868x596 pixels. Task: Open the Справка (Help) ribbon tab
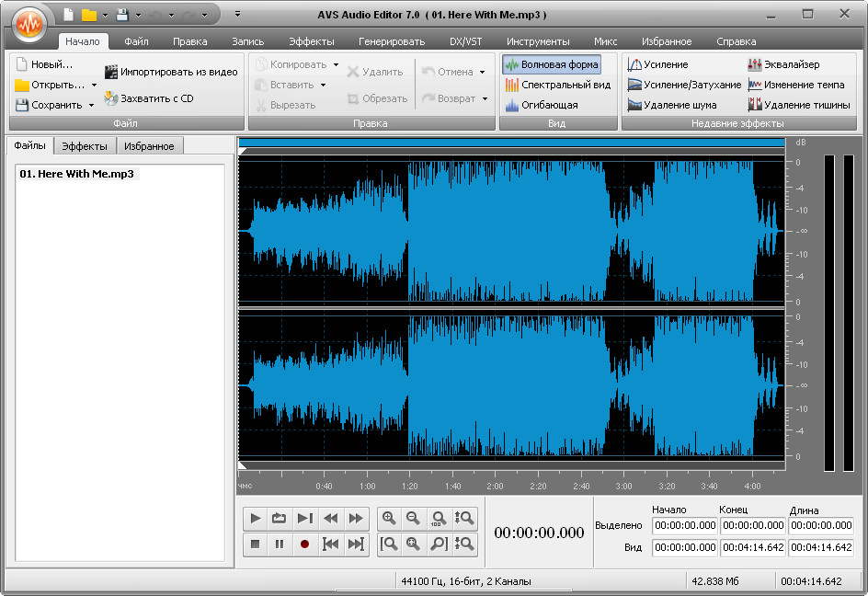(x=737, y=41)
